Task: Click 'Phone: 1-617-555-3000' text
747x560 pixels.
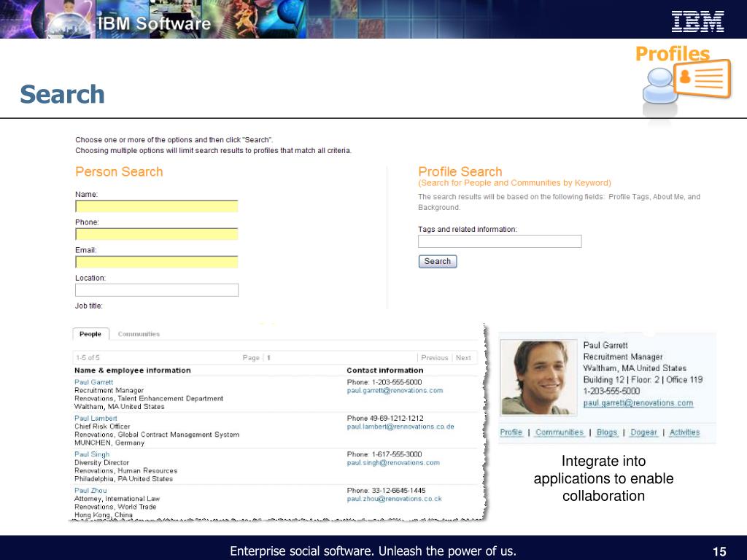Action: 384,454
